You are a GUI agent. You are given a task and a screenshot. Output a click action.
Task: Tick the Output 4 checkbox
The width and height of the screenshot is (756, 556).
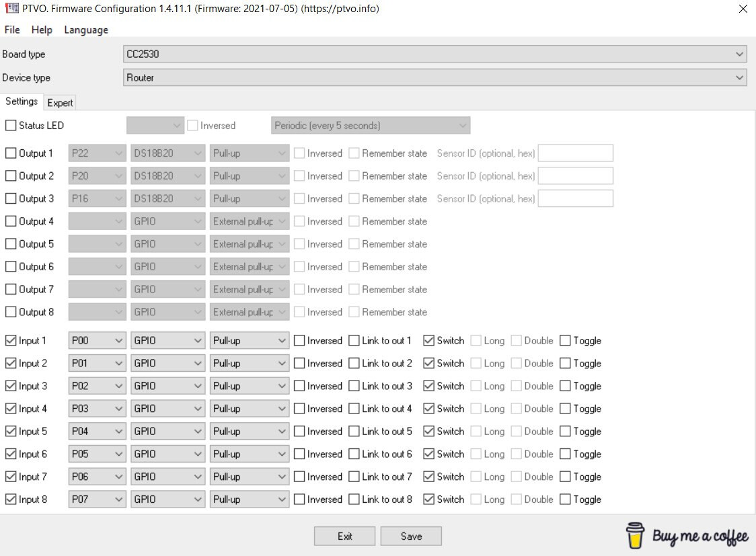coord(11,221)
